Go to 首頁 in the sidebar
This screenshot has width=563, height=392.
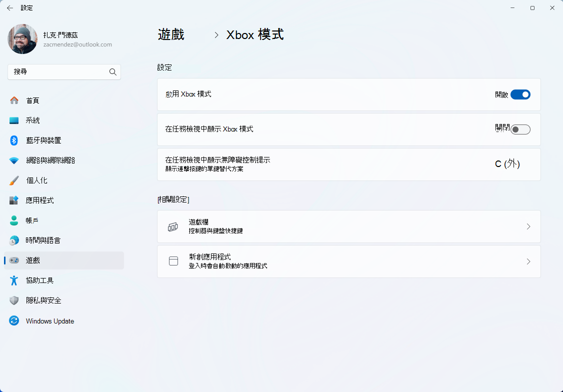tap(64, 100)
